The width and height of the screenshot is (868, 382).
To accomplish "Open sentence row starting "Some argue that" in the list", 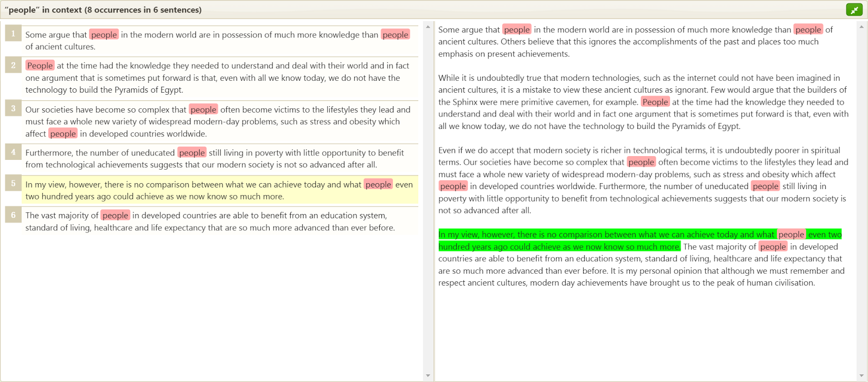I will [220, 41].
